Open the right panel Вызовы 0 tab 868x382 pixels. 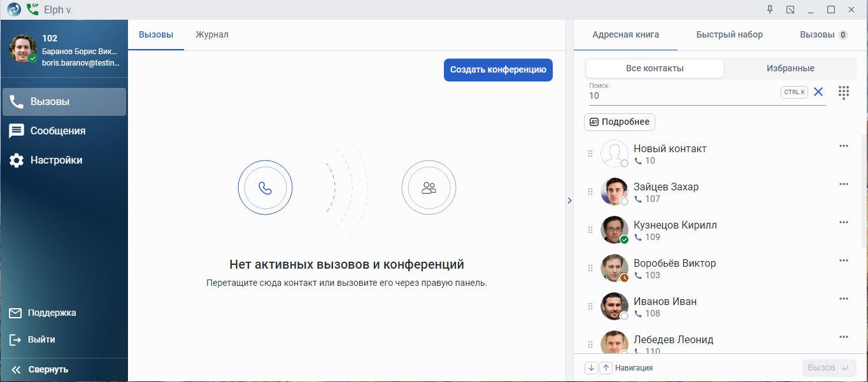[x=823, y=35]
